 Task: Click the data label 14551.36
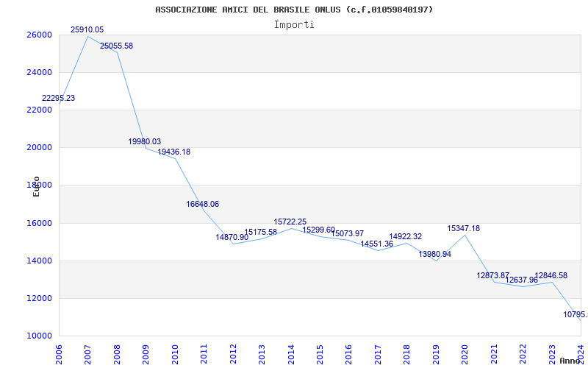click(x=377, y=244)
